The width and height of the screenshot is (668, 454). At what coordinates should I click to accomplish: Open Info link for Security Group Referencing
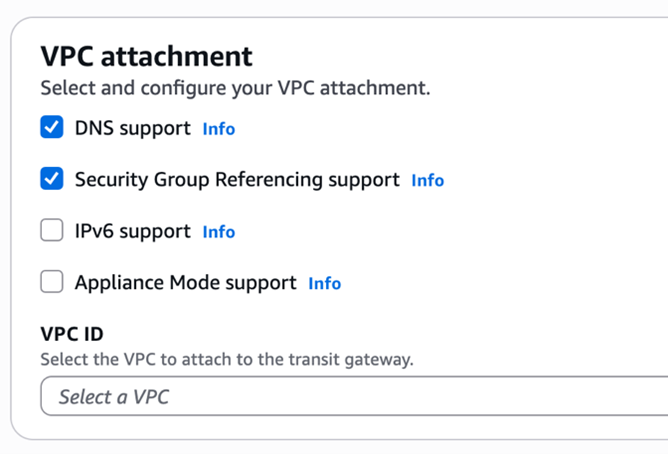point(428,181)
